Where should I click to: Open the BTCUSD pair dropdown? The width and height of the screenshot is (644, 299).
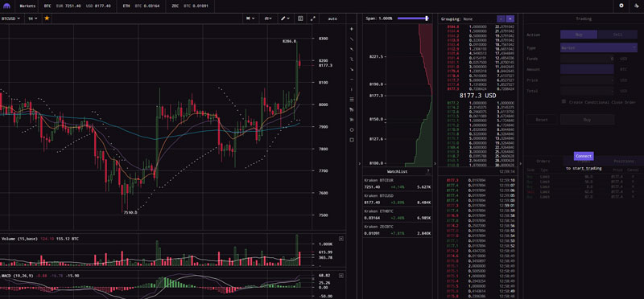pos(10,18)
